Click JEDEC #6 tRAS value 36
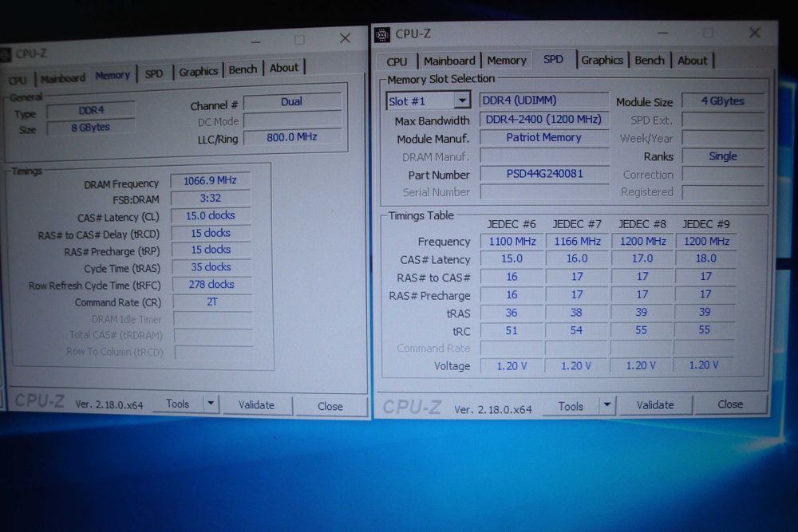Viewport: 798px width, 532px height. (512, 313)
